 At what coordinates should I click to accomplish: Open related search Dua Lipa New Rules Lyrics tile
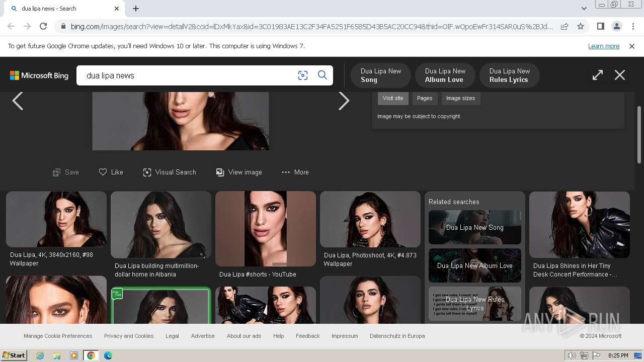coord(475,304)
